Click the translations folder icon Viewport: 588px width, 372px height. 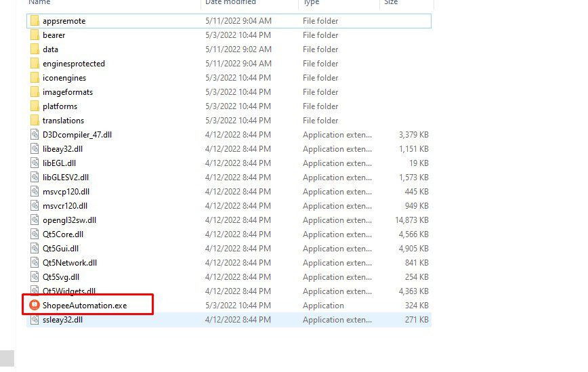35,121
